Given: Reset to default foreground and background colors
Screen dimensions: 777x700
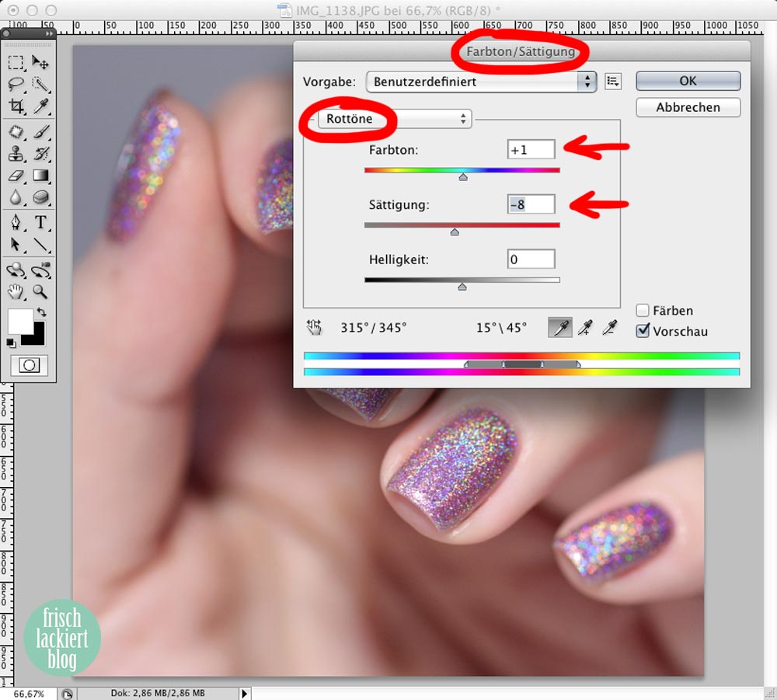Looking at the screenshot, I should (10, 343).
